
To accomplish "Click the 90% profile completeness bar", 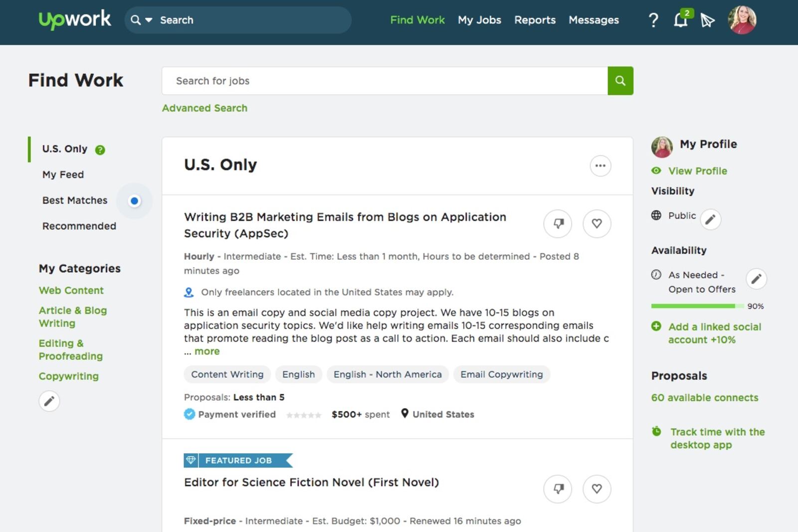I will pos(697,306).
